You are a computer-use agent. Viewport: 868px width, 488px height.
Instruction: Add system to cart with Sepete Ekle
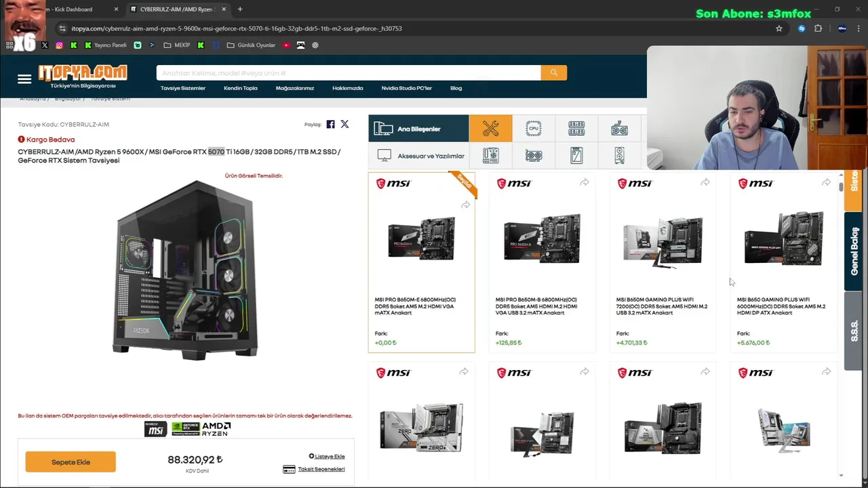(x=71, y=462)
